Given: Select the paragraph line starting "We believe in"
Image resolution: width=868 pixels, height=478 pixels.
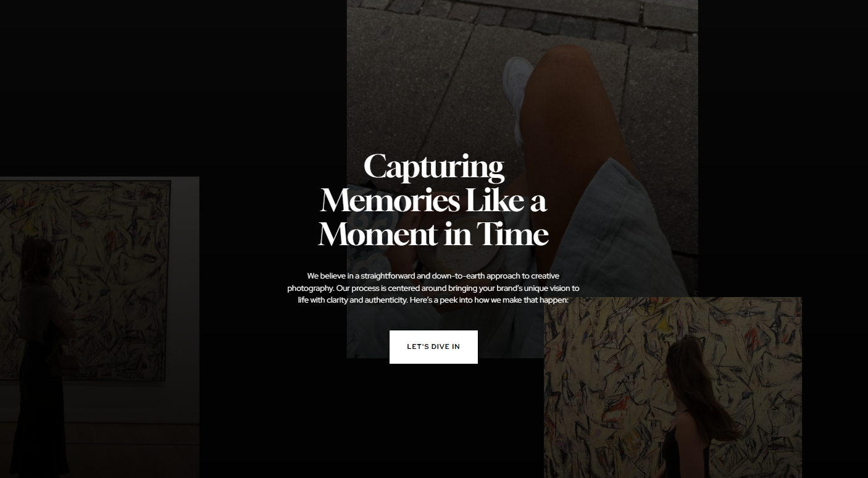Looking at the screenshot, I should [433, 276].
